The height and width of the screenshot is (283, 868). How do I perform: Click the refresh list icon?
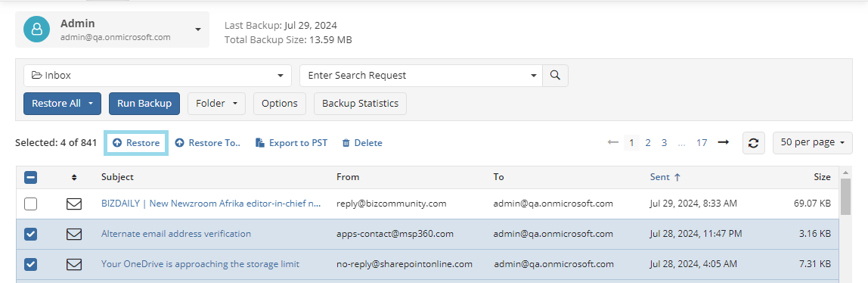pos(753,143)
